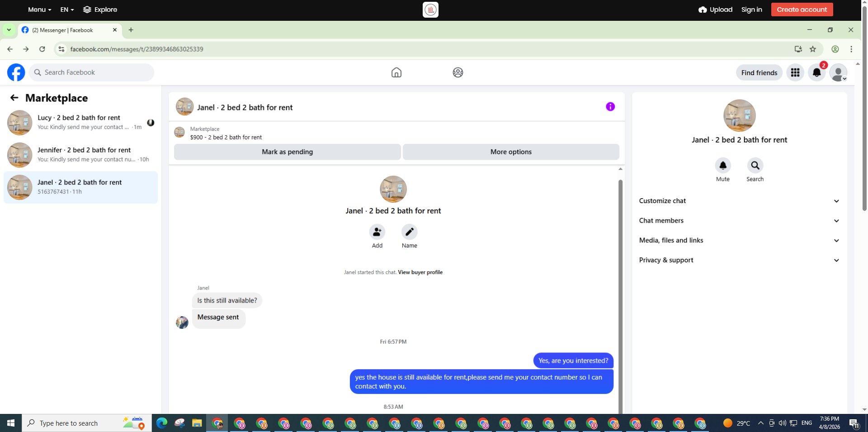This screenshot has height=432, width=868.
Task: Open Windows notification center icon
Action: (854, 423)
